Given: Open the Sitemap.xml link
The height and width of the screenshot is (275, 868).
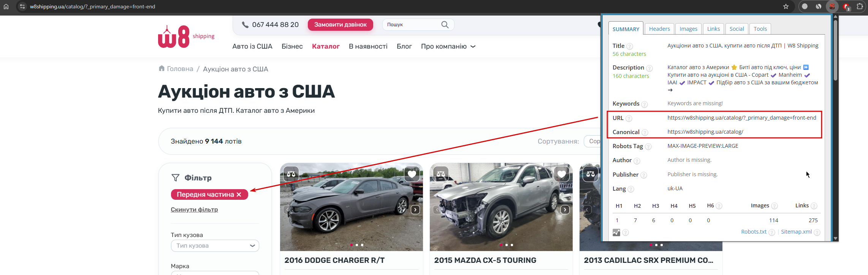Looking at the screenshot, I should (796, 232).
